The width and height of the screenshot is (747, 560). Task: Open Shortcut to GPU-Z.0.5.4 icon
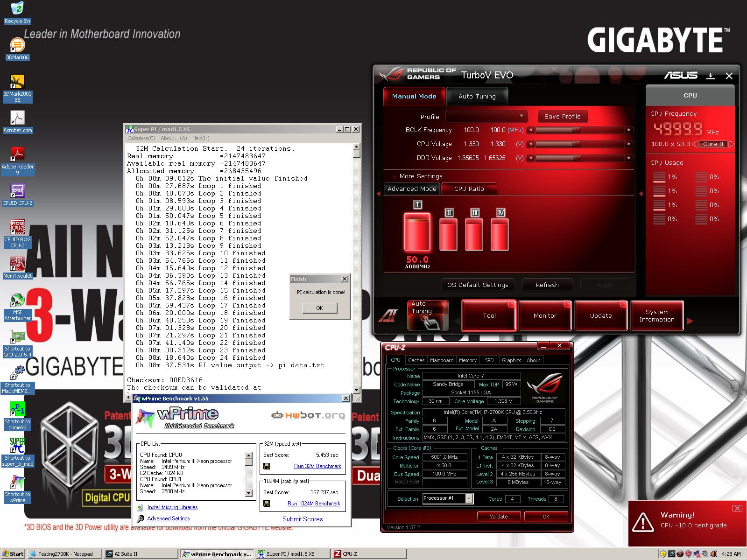point(17,343)
